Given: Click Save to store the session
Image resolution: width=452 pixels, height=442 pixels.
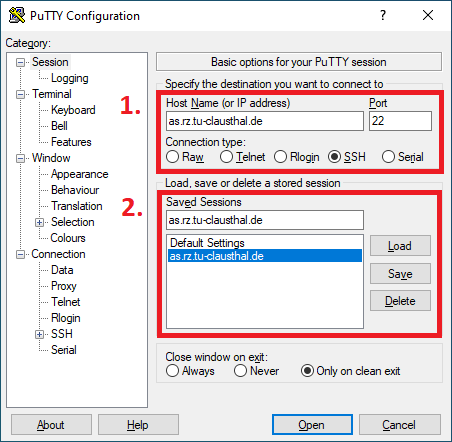Looking at the screenshot, I should [x=400, y=274].
